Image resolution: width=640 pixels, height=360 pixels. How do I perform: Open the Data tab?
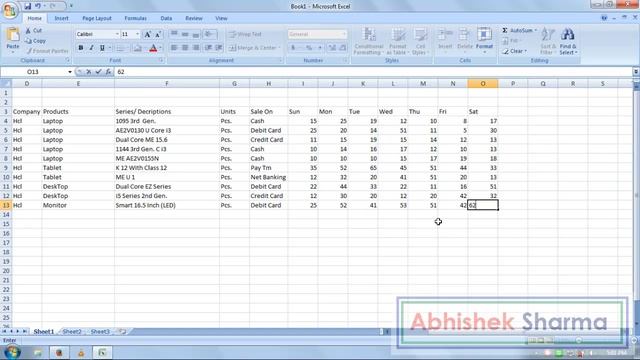click(166, 18)
